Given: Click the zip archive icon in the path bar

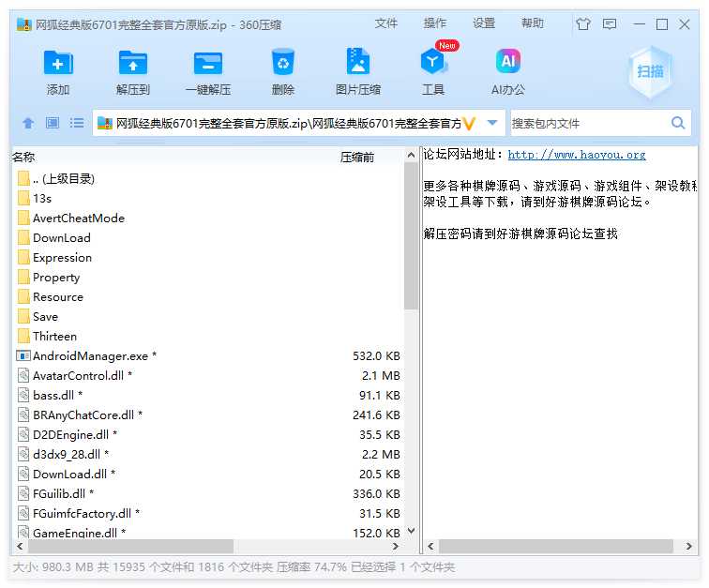Looking at the screenshot, I should pos(105,123).
